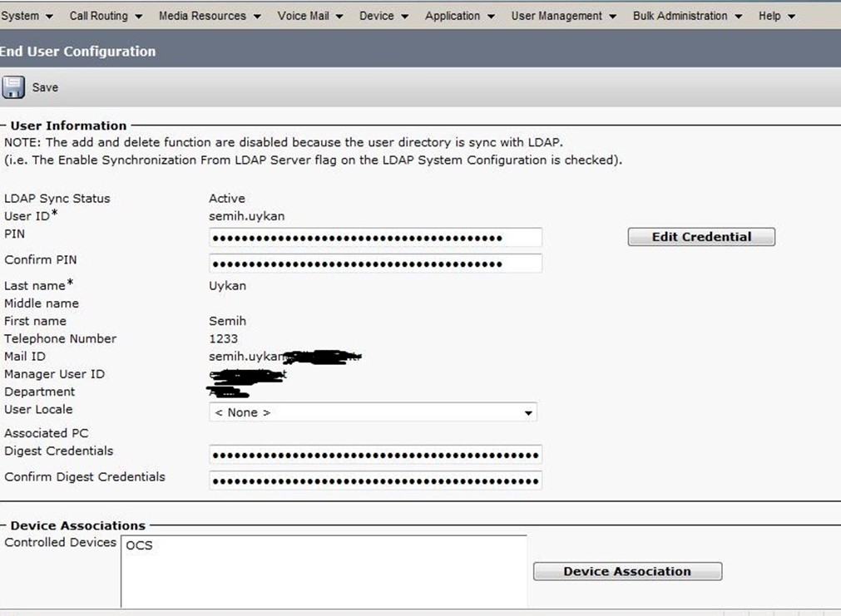Select the Confirm Digest Credentials field
841x616 pixels.
375,480
